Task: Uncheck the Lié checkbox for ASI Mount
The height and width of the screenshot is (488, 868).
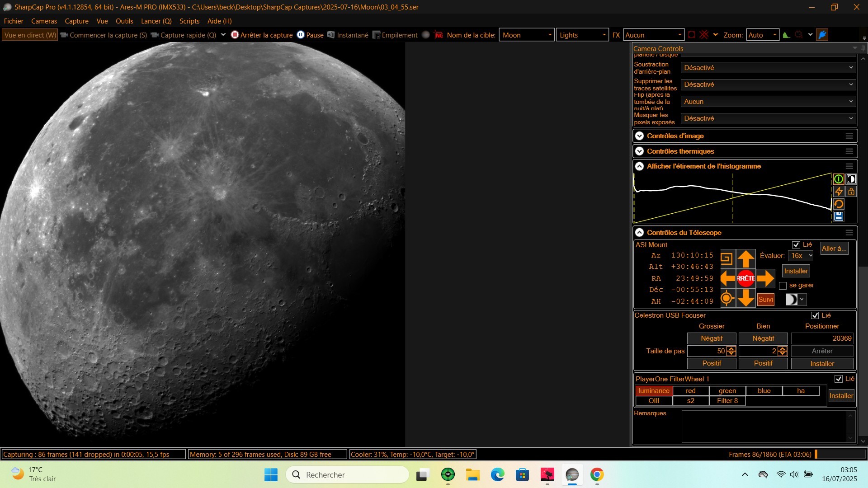Action: point(796,245)
